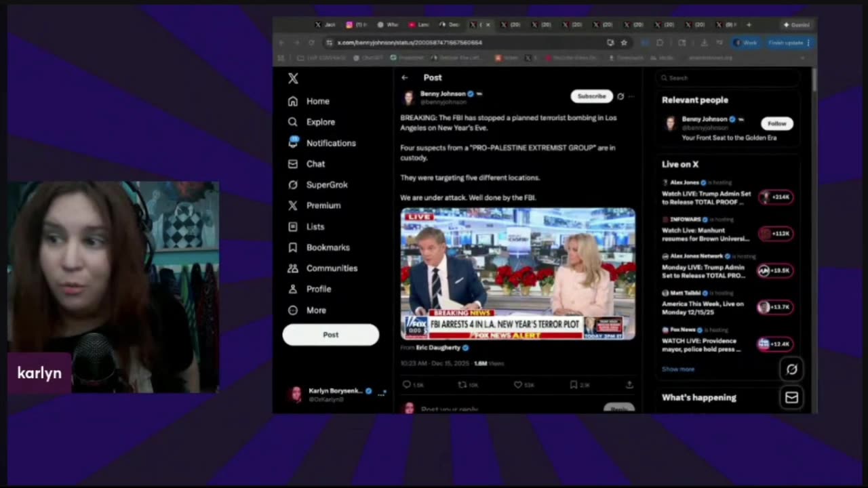Click Finish update button

pyautogui.click(x=789, y=43)
